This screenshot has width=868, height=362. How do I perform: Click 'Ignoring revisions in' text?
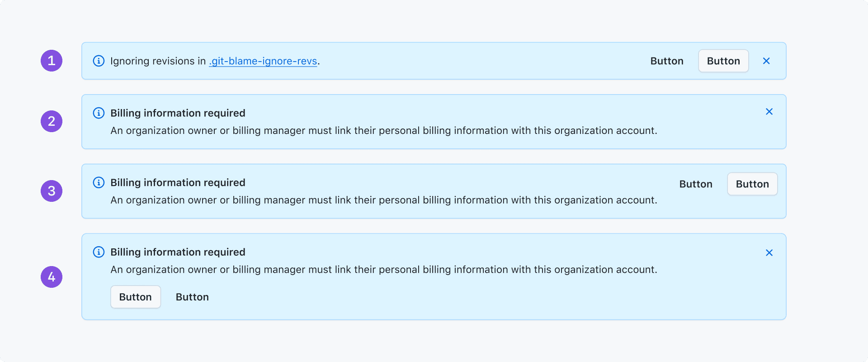[158, 61]
